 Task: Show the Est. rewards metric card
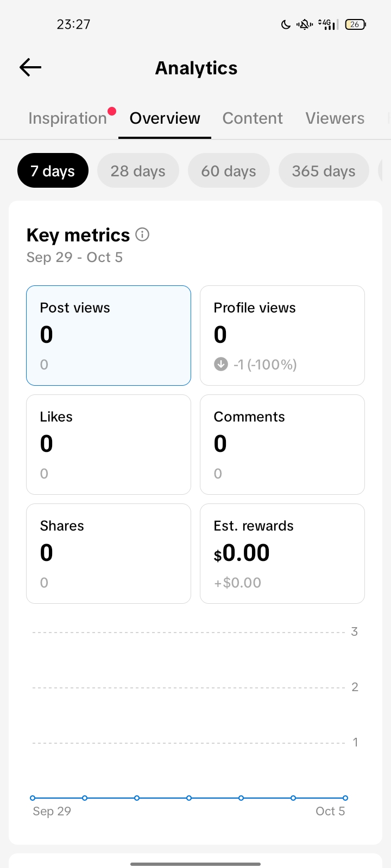pos(282,553)
